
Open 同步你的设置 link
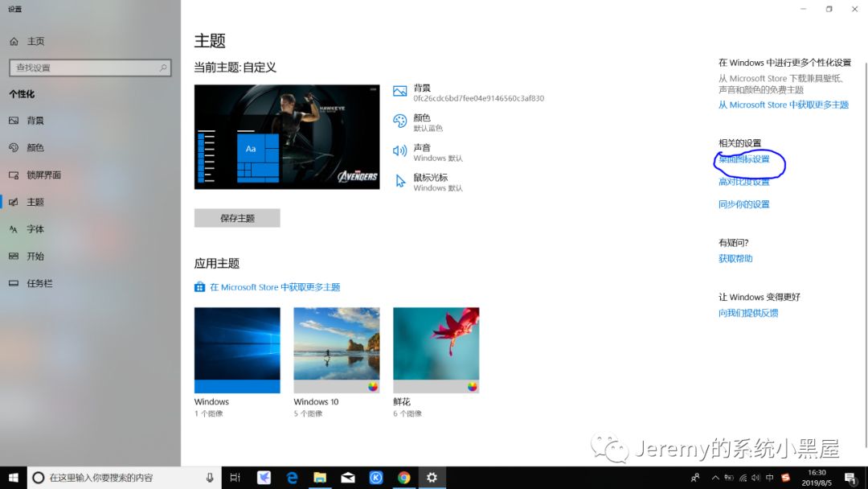point(744,204)
